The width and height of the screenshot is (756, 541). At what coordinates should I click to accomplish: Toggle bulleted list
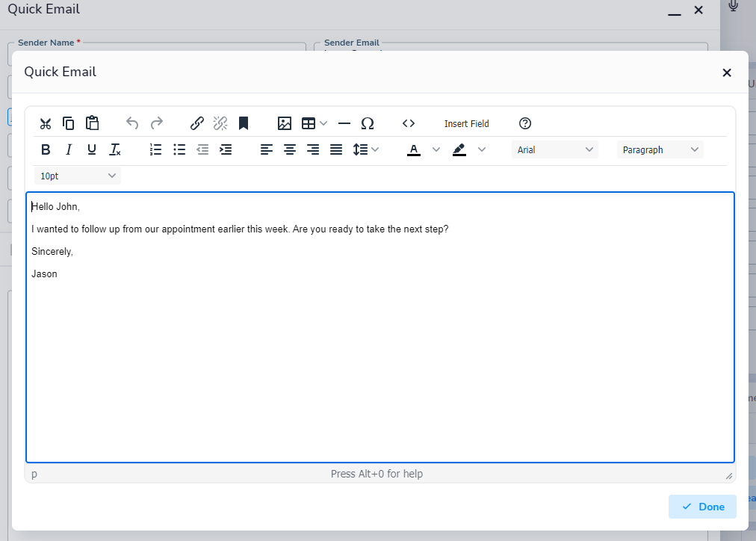pos(179,150)
